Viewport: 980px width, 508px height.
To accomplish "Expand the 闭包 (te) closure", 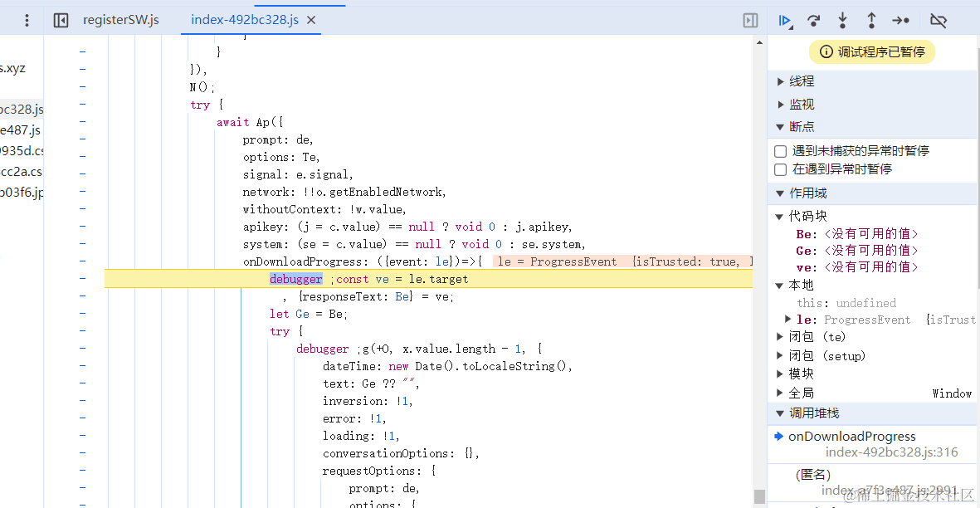I will (x=779, y=337).
